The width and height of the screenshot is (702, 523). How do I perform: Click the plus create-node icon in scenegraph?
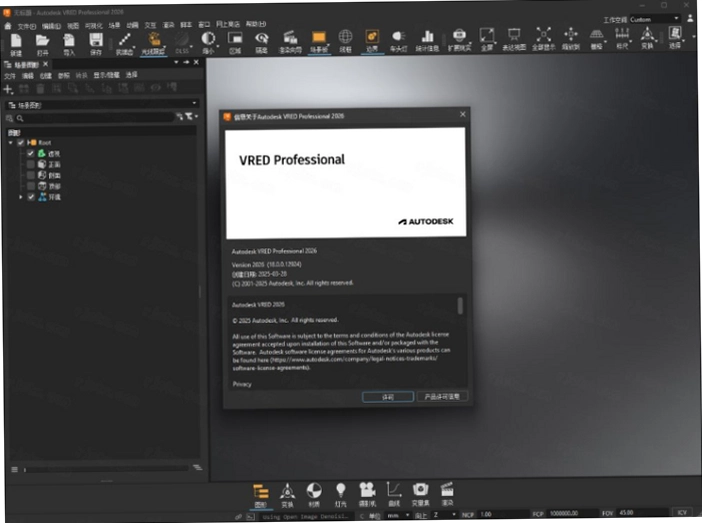pyautogui.click(x=8, y=90)
